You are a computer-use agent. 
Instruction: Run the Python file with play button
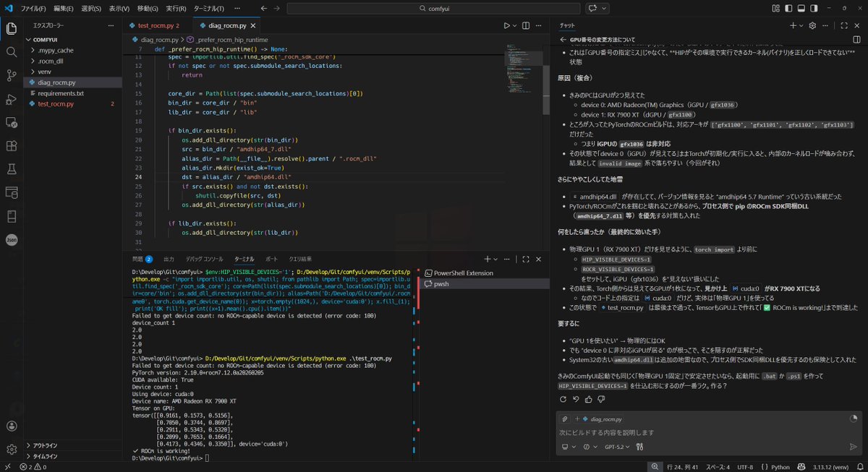coord(507,25)
